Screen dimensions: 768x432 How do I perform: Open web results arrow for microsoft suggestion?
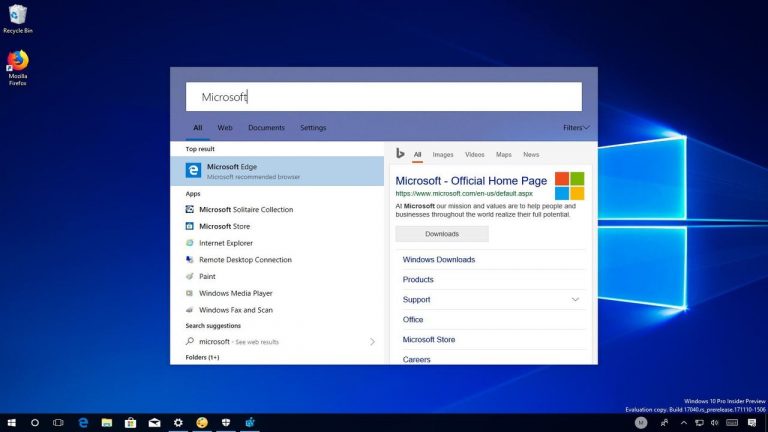pos(372,341)
